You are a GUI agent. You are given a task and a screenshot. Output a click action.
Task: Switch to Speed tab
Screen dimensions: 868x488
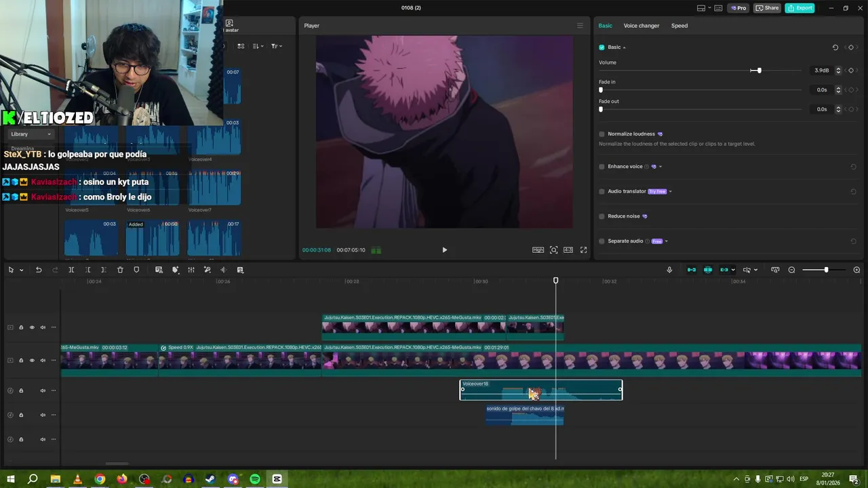click(x=679, y=26)
